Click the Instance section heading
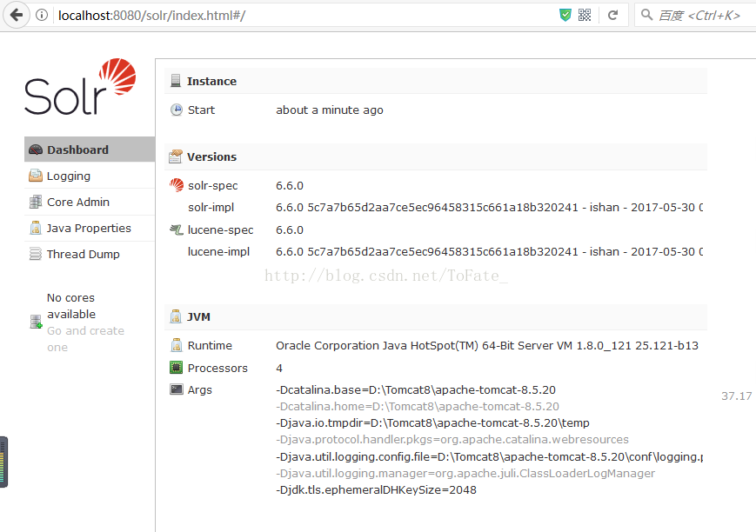The width and height of the screenshot is (756, 532). click(x=211, y=82)
